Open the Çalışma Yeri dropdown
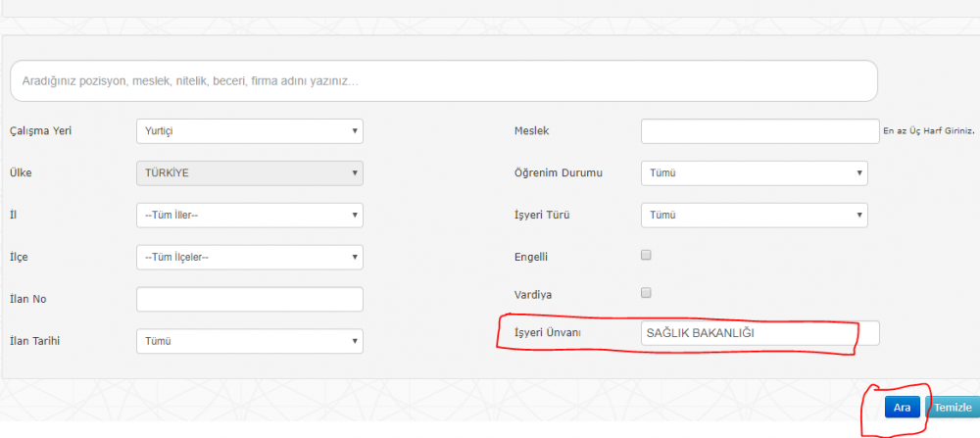Viewport: 980px width, 438px height. 249,131
